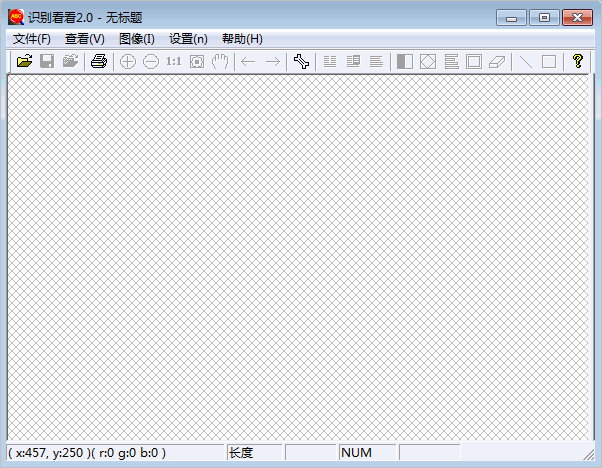The width and height of the screenshot is (602, 468).
Task: Open the 图像(I) menu
Action: point(137,39)
